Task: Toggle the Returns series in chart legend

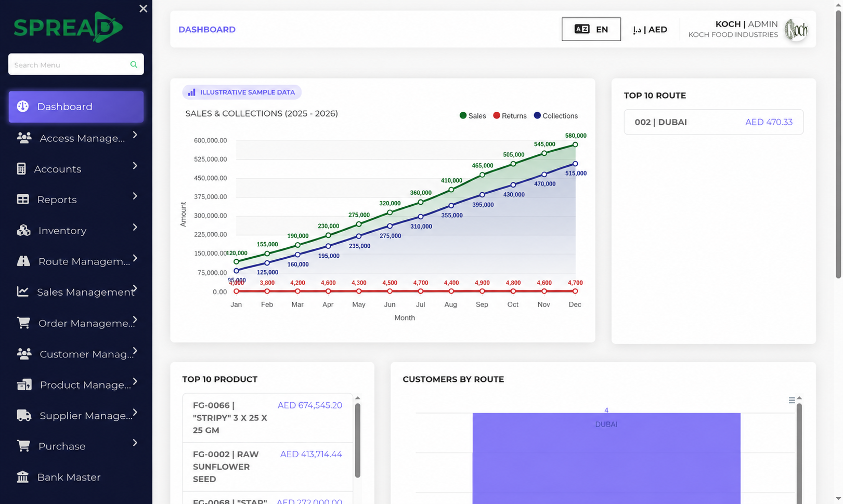Action: coord(510,116)
